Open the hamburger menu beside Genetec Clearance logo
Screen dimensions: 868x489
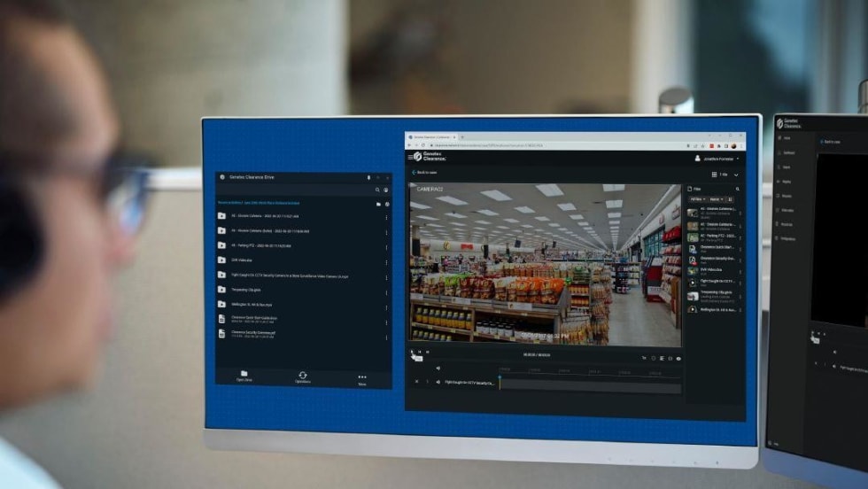tap(410, 156)
